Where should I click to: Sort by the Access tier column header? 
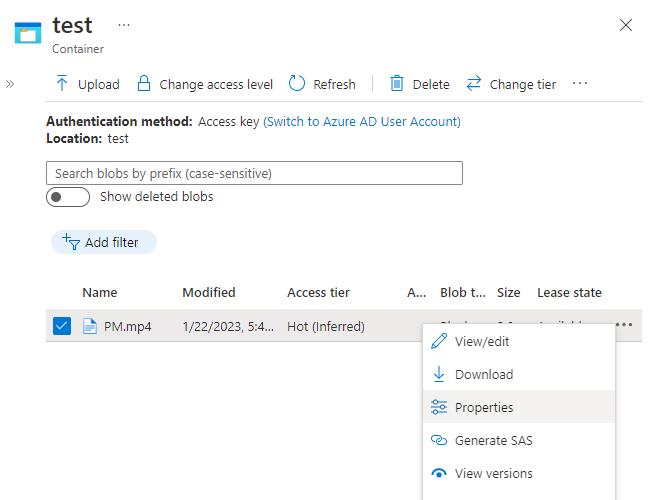click(x=318, y=292)
